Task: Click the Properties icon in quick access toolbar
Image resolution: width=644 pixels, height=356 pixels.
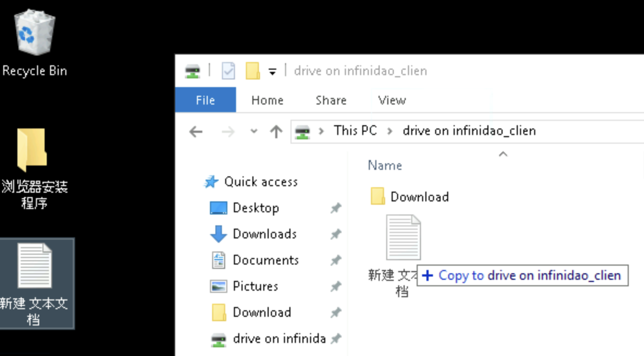Action: (228, 71)
